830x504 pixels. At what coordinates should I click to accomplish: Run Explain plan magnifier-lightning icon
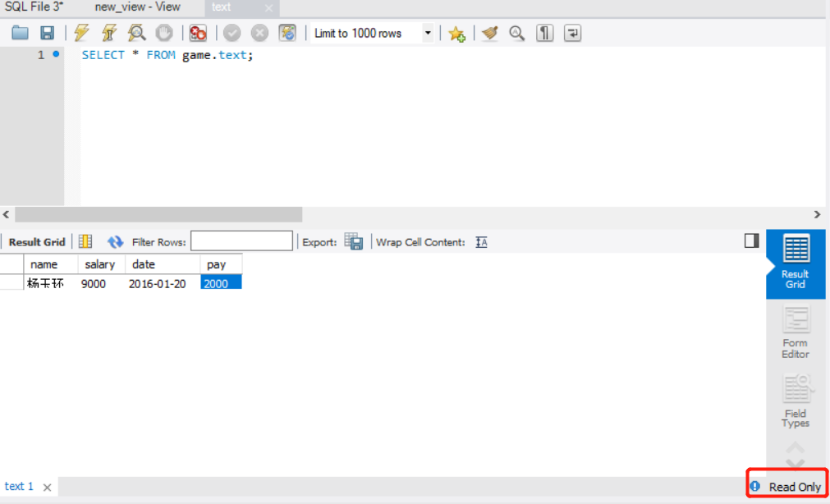point(136,33)
